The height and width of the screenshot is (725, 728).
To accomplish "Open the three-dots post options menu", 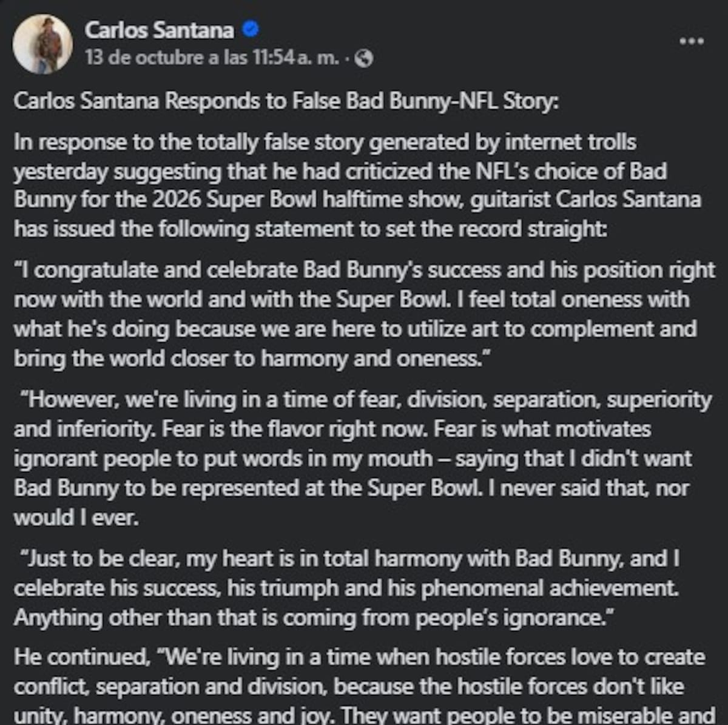I will pyautogui.click(x=691, y=41).
